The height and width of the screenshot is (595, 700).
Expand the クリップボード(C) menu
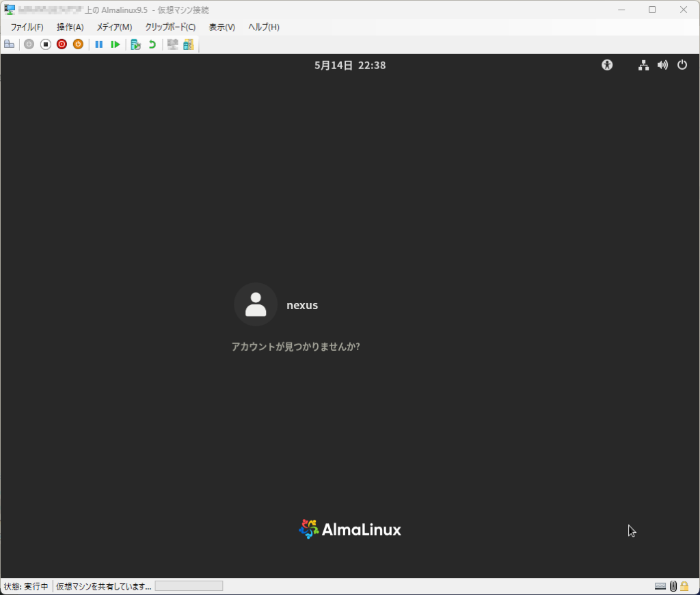click(170, 27)
